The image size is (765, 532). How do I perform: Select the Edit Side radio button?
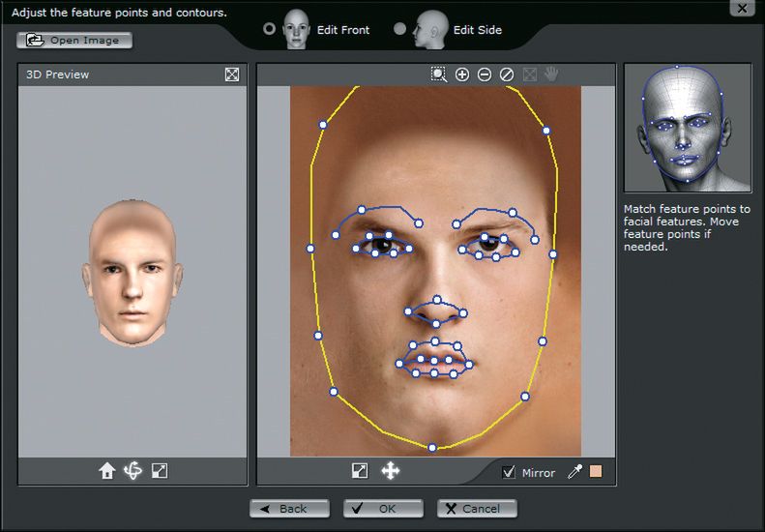point(400,29)
